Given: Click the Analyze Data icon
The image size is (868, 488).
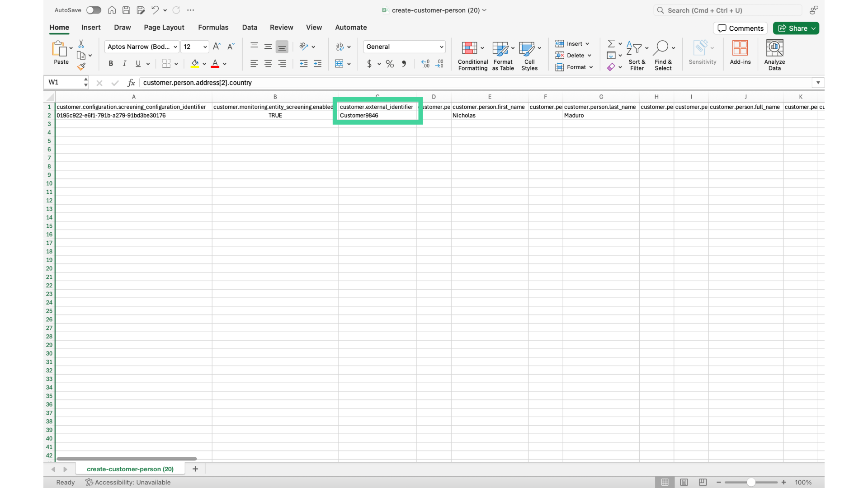Looking at the screenshot, I should click(774, 48).
